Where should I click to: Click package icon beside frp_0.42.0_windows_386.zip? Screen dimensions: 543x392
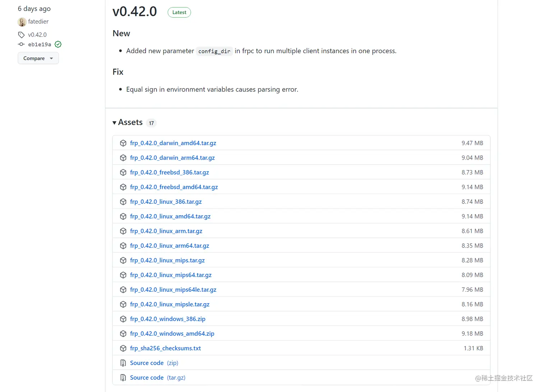[123, 319]
